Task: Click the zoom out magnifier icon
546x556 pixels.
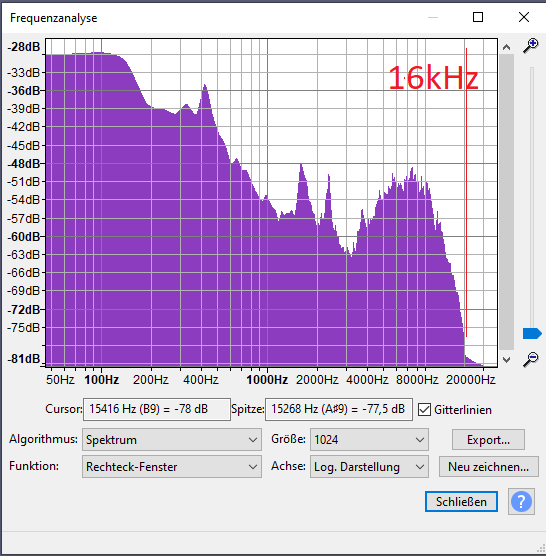Action: 531,359
